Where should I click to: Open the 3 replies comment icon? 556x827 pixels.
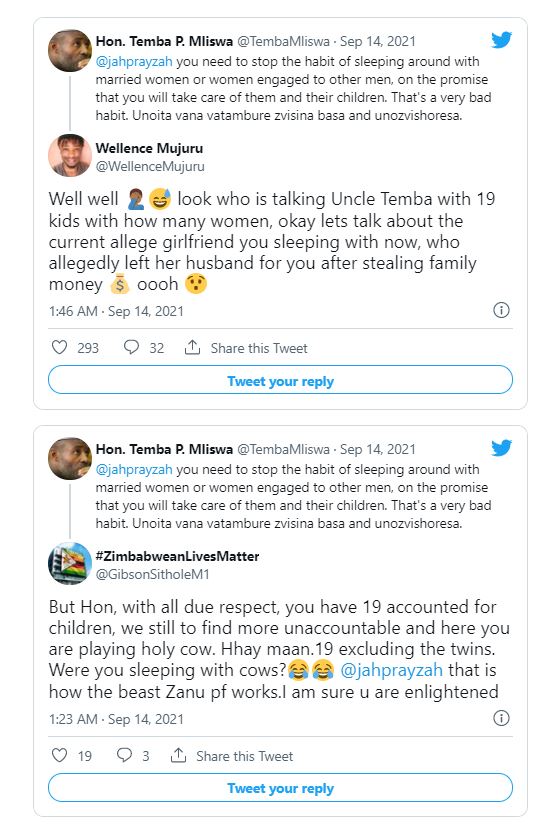[124, 755]
